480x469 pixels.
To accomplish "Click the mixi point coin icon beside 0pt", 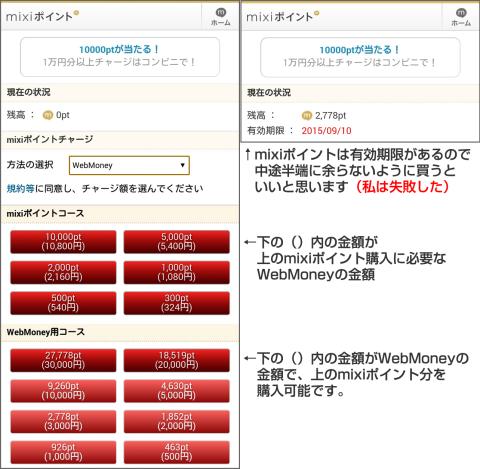I will point(48,115).
